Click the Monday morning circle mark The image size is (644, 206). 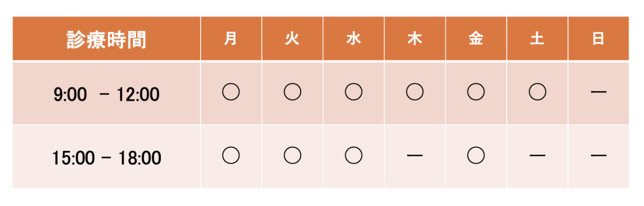[230, 92]
